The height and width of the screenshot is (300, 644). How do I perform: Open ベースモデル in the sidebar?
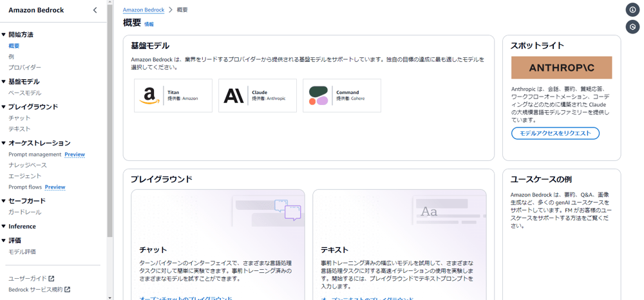tap(24, 93)
